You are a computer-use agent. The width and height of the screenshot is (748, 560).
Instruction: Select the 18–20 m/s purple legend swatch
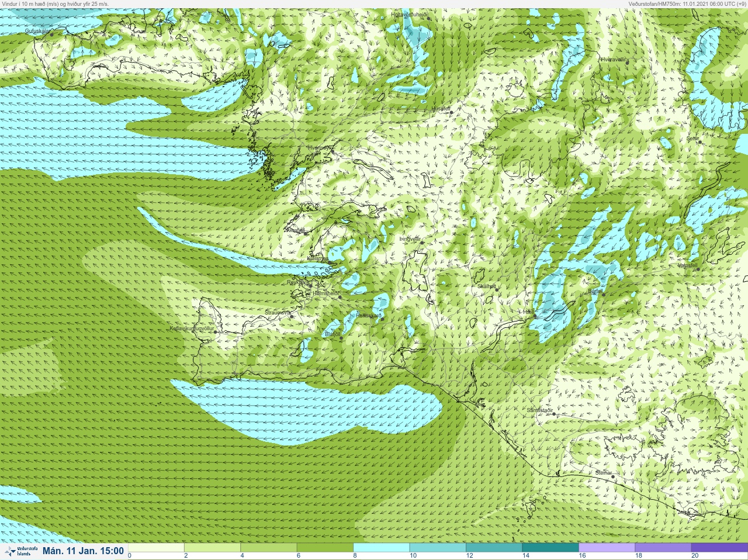point(663,548)
